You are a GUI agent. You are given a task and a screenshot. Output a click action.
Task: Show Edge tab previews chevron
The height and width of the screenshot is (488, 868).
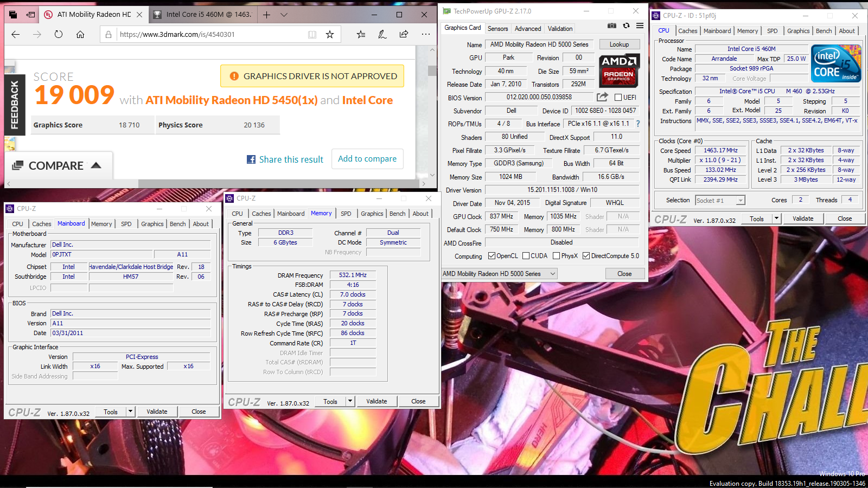click(284, 15)
